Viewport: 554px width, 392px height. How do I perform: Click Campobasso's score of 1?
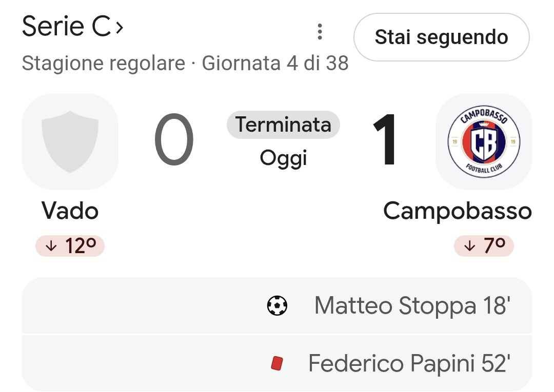(x=385, y=140)
